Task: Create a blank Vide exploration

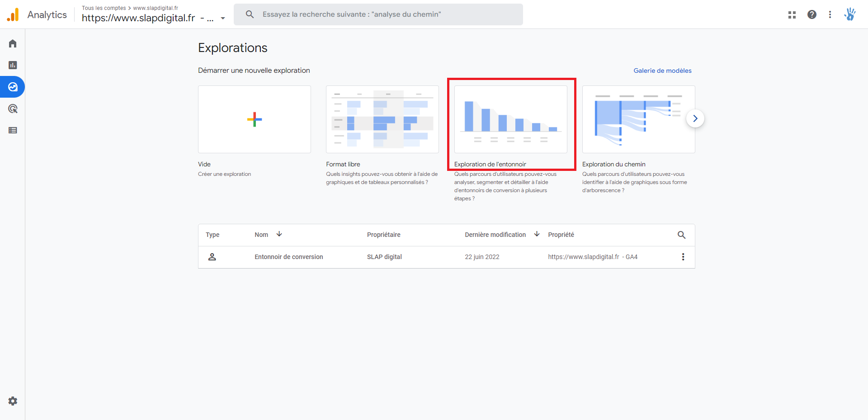Action: 254,119
